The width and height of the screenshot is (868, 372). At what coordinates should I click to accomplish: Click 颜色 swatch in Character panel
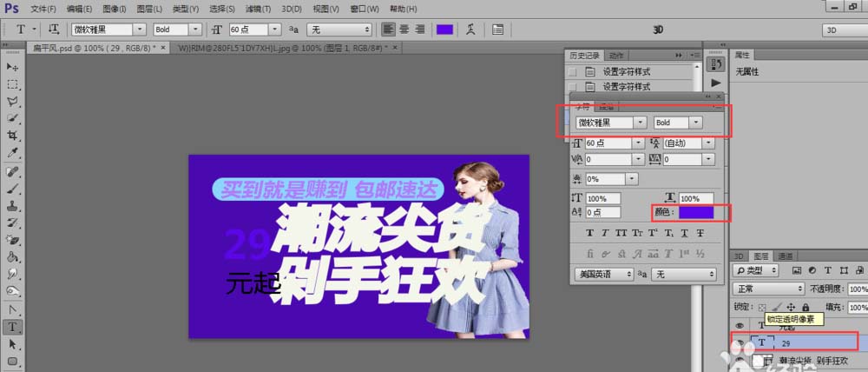pos(696,212)
